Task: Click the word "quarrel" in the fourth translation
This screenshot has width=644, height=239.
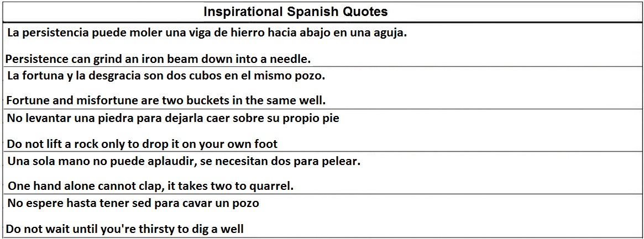Action: tap(272, 187)
